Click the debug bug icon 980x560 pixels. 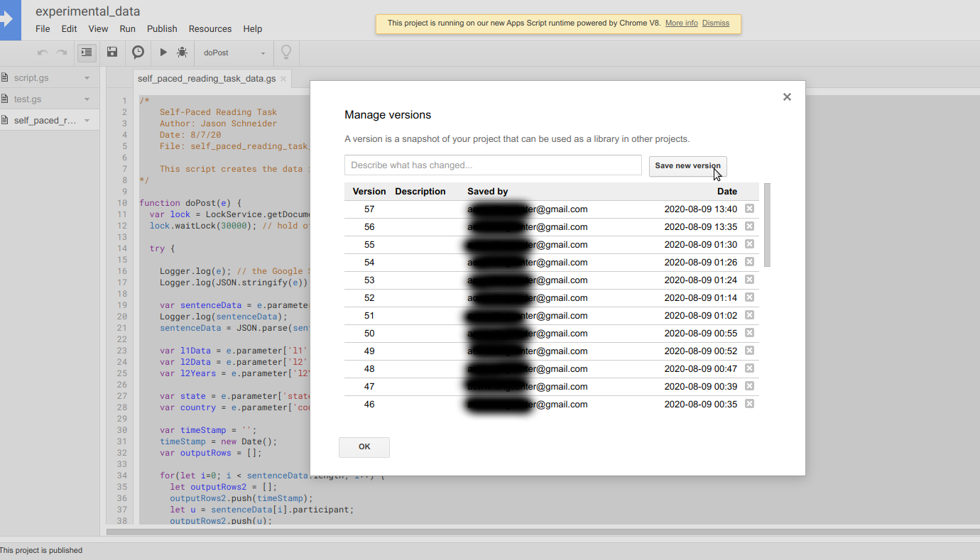pyautogui.click(x=183, y=53)
